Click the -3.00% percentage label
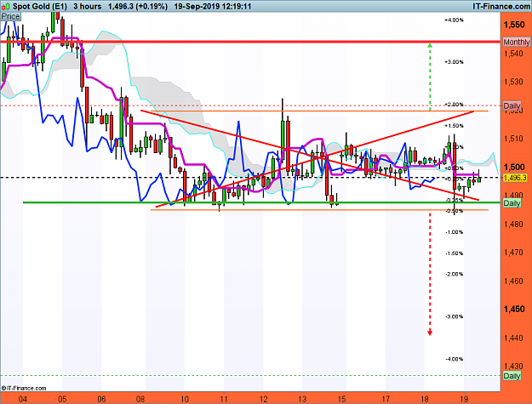The height and width of the screenshot is (404, 532). click(x=454, y=316)
